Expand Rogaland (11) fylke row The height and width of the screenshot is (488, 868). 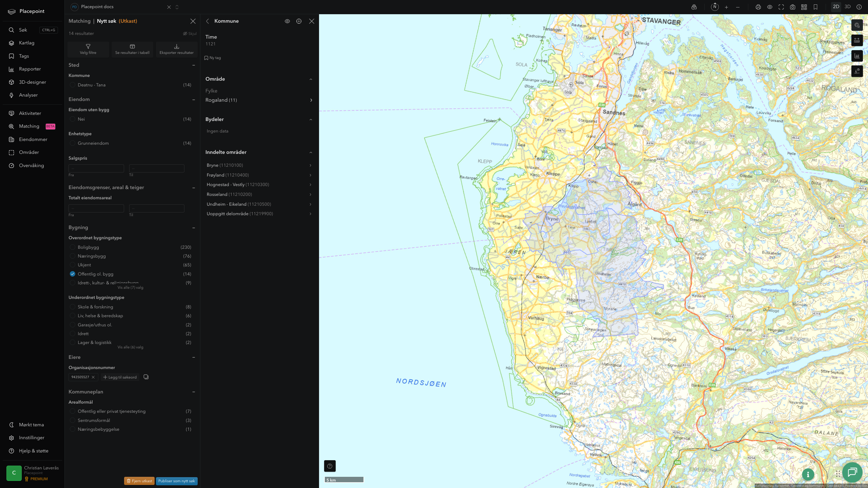259,100
